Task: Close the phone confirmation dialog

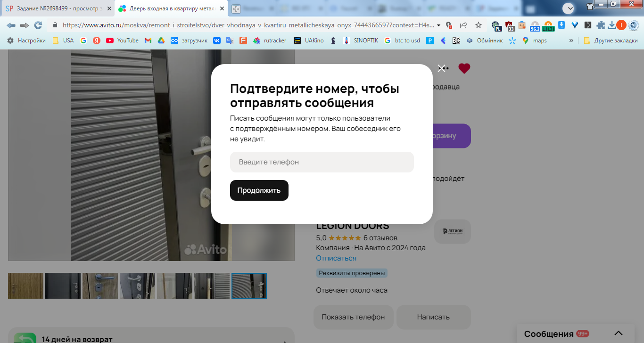Action: click(x=441, y=68)
